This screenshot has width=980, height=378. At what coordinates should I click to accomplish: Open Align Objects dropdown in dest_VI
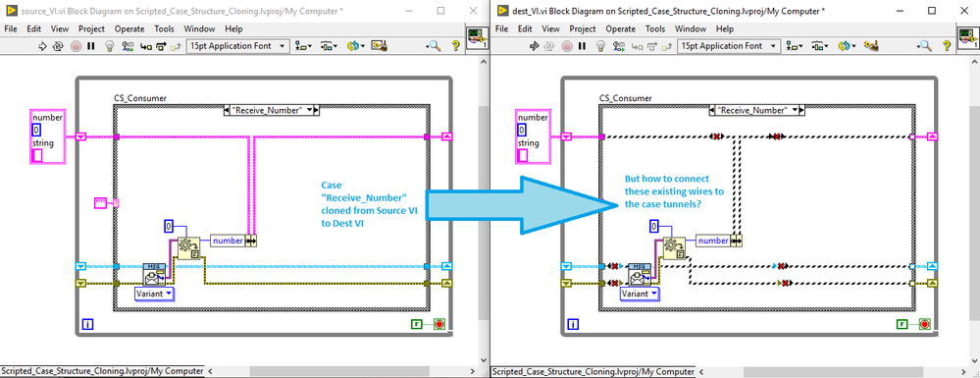(795, 46)
